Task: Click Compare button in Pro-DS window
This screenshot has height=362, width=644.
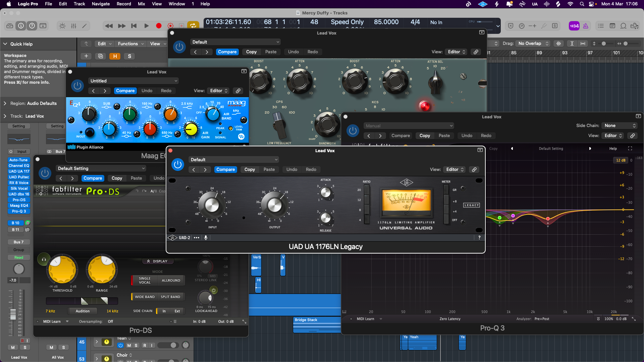Action: pos(93,178)
